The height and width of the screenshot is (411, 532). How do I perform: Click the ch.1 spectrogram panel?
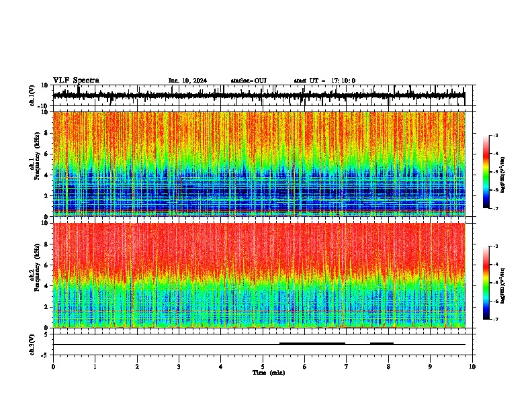coord(259,164)
